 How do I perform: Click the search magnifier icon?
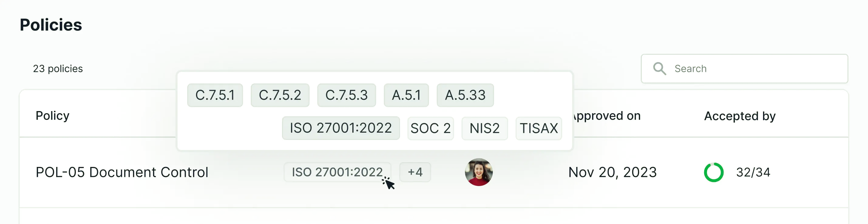[659, 69]
